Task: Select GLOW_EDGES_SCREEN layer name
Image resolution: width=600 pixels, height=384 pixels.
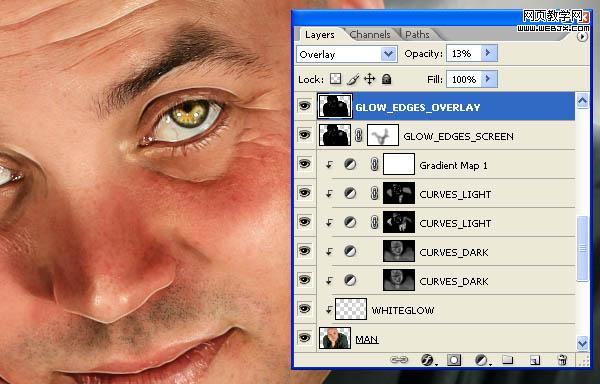Action: pyautogui.click(x=458, y=137)
